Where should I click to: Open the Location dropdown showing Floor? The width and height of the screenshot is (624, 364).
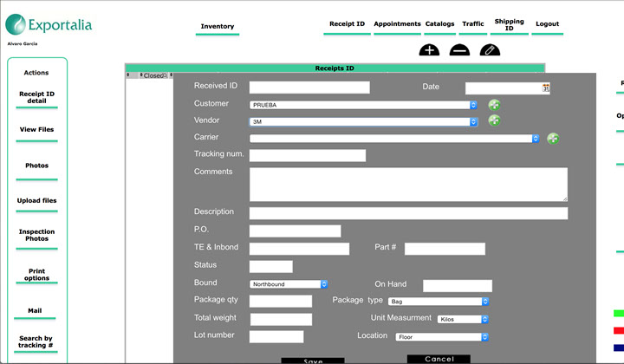point(442,337)
